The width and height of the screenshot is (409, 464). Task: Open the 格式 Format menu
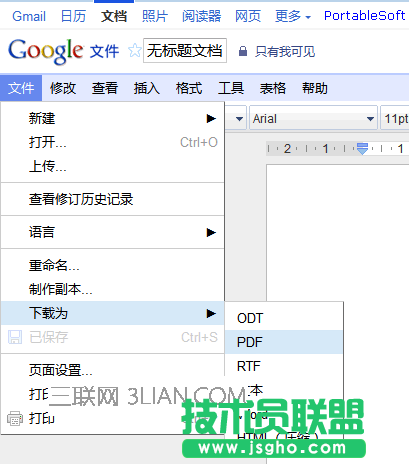point(189,88)
